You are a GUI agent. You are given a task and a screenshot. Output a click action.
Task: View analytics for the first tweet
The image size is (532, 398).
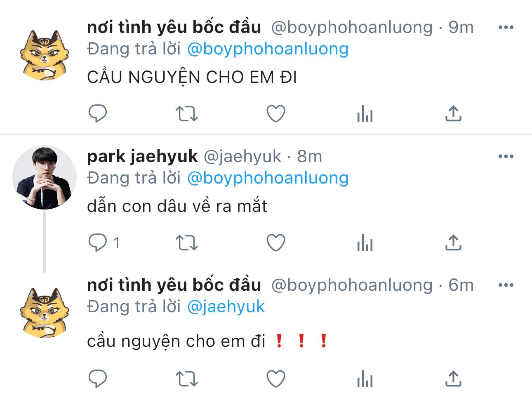365,113
